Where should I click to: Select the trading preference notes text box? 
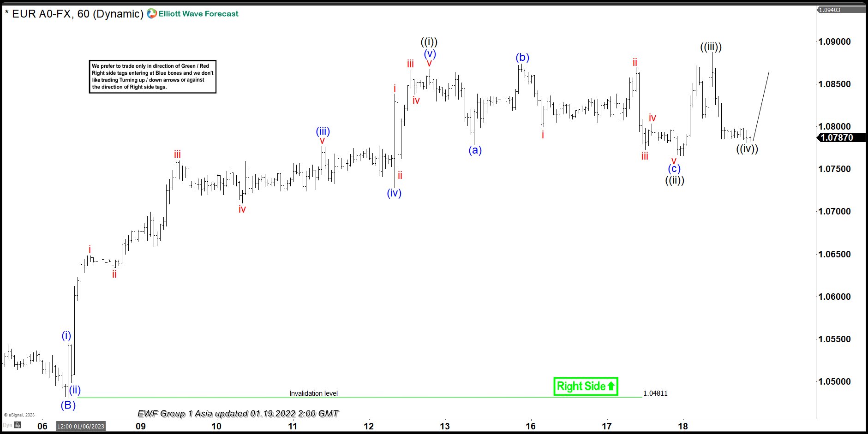153,77
